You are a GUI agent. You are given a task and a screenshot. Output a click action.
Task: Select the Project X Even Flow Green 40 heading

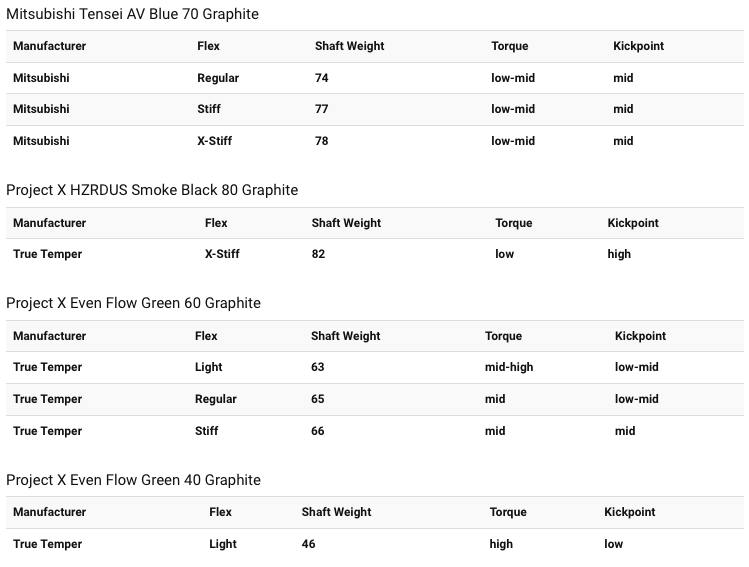133,480
